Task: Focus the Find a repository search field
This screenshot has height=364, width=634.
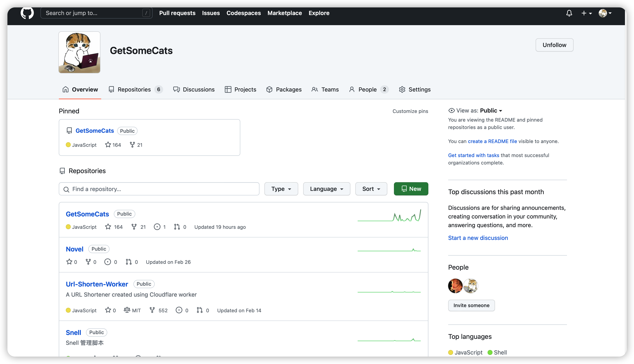Action: pyautogui.click(x=159, y=189)
